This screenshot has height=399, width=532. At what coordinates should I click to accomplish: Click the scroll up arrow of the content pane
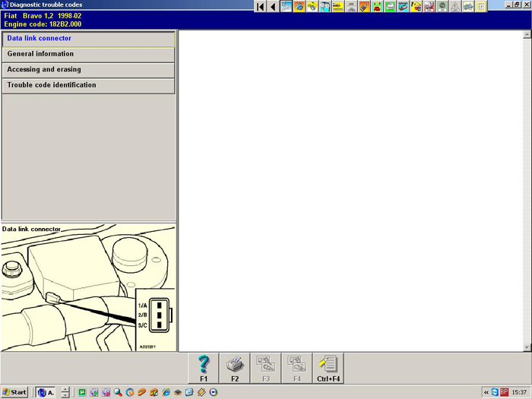[527, 35]
